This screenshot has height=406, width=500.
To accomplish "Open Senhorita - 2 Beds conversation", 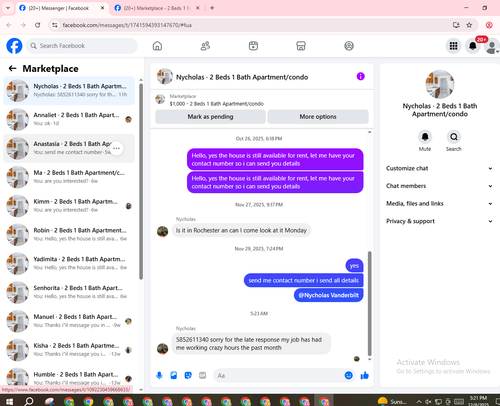I will (x=69, y=292).
